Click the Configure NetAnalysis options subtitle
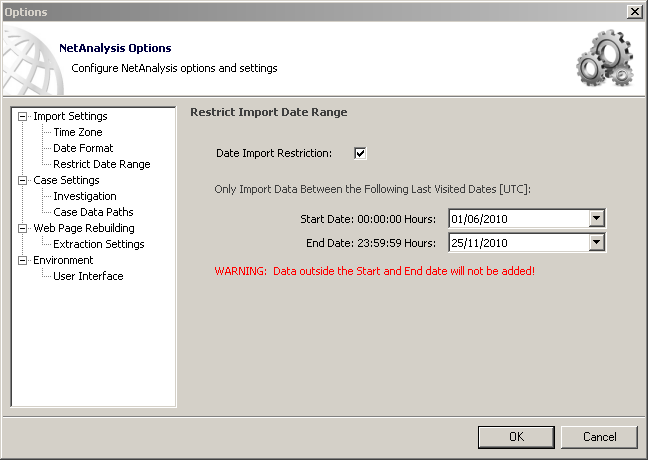 [174, 68]
